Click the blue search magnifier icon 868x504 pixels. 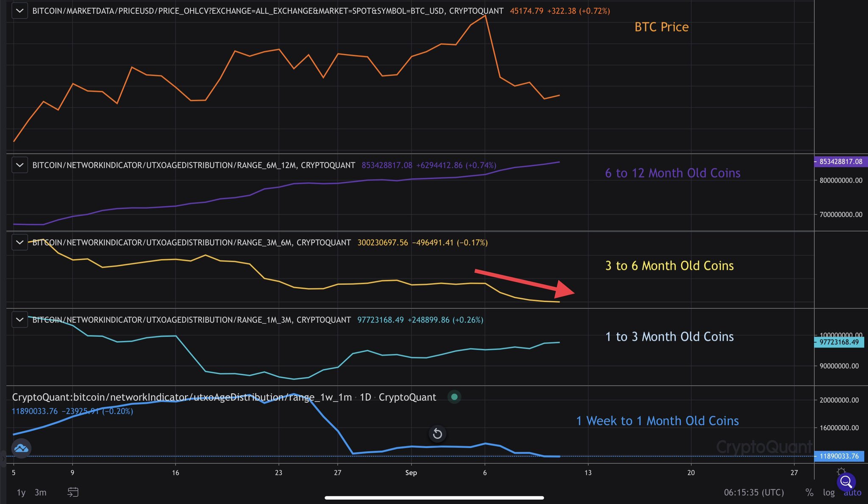[x=846, y=482]
